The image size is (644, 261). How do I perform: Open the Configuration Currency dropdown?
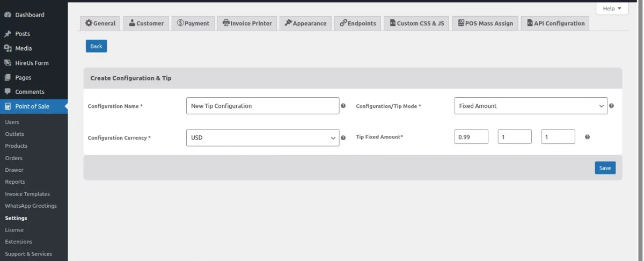[x=262, y=137]
